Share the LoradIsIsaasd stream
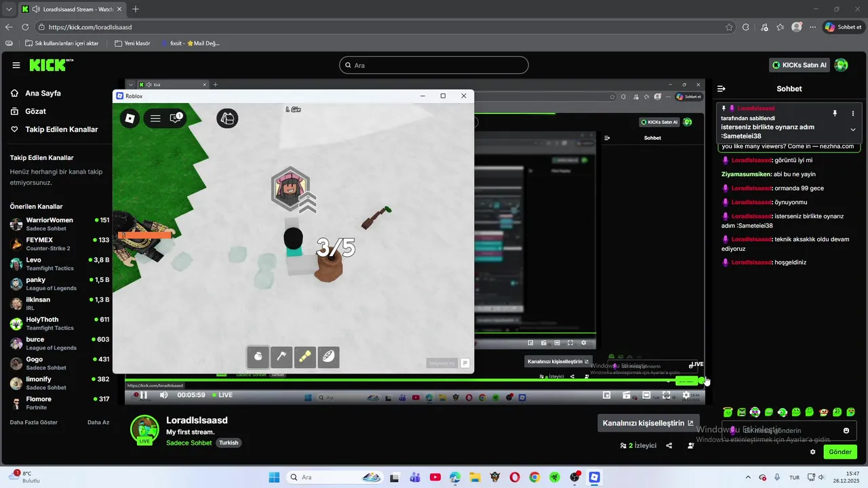The width and height of the screenshot is (868, 488). coord(669,445)
